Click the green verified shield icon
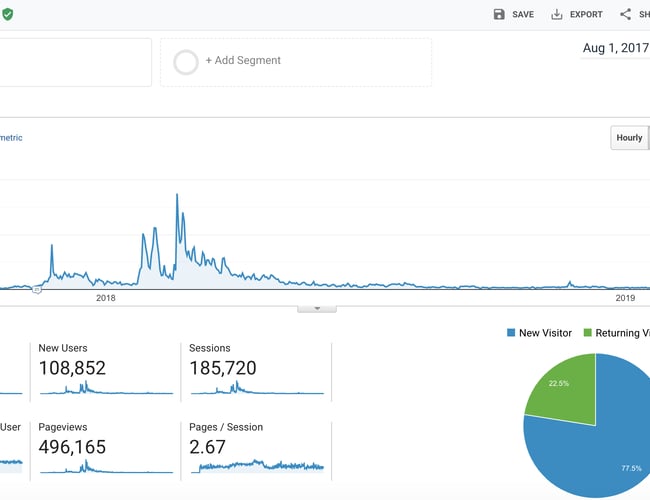This screenshot has width=650, height=500. pos(7,14)
